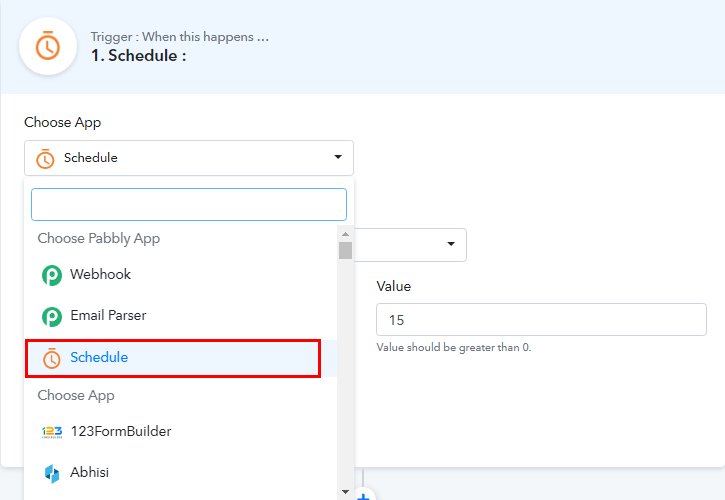Click the large Schedule clock icon in header
Screen dimensions: 725x500
(x=48, y=46)
